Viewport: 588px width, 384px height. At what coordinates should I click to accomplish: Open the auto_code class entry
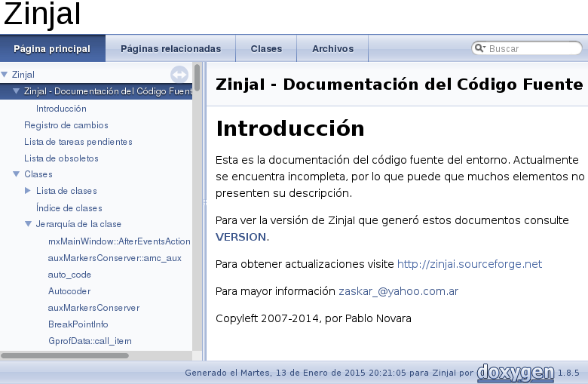click(69, 275)
